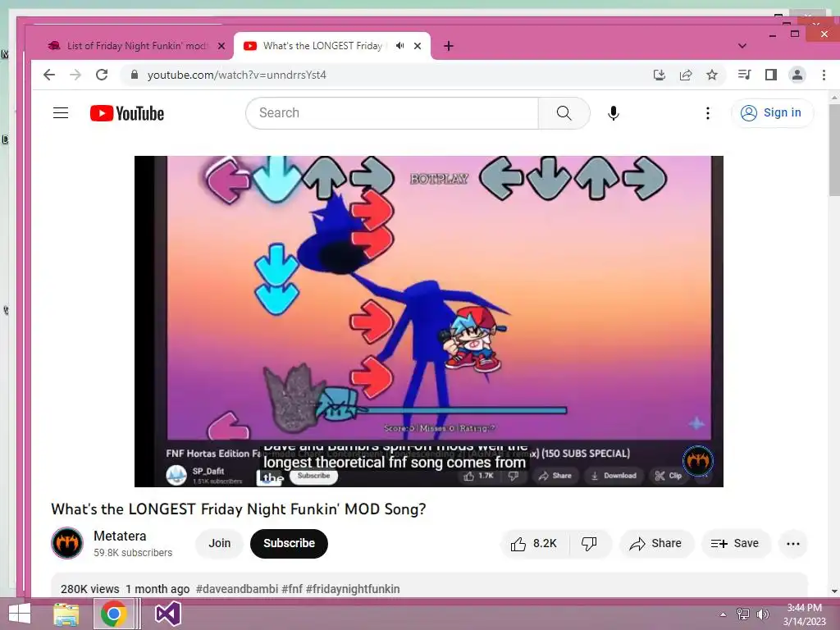Open the volume tray icon

click(762, 614)
